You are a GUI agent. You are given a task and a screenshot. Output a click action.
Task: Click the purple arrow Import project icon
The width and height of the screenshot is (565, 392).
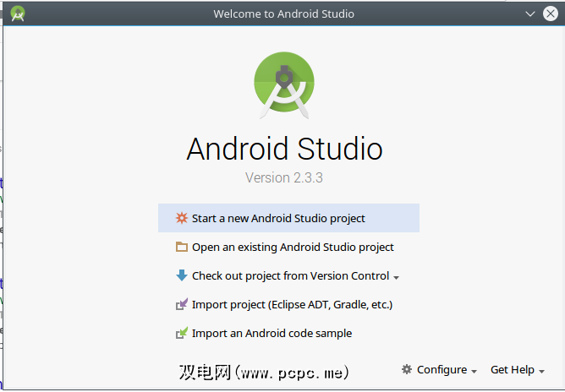click(182, 304)
